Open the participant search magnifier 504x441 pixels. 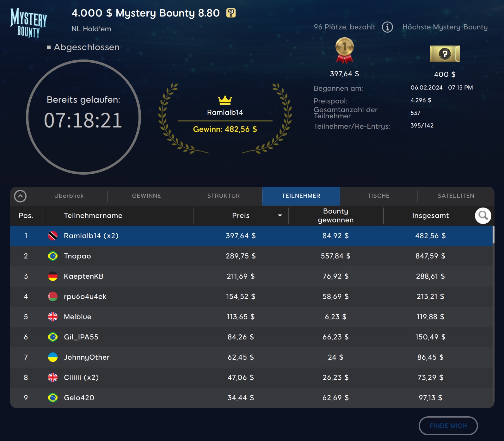coord(483,216)
